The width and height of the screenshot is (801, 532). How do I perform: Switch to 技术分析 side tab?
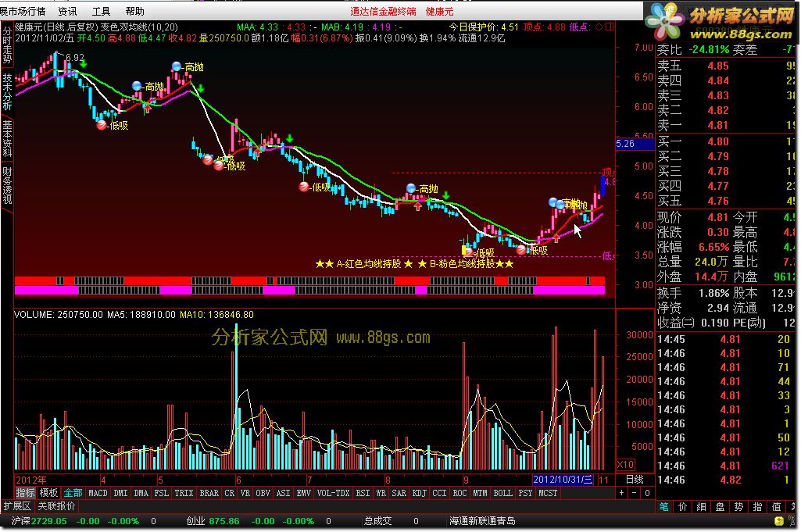coord(7,92)
